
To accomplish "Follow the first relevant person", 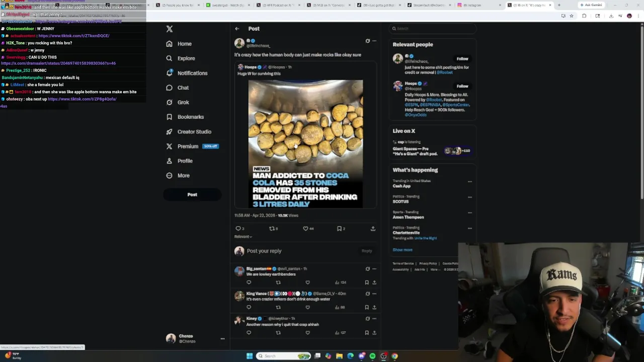I will 462,59.
